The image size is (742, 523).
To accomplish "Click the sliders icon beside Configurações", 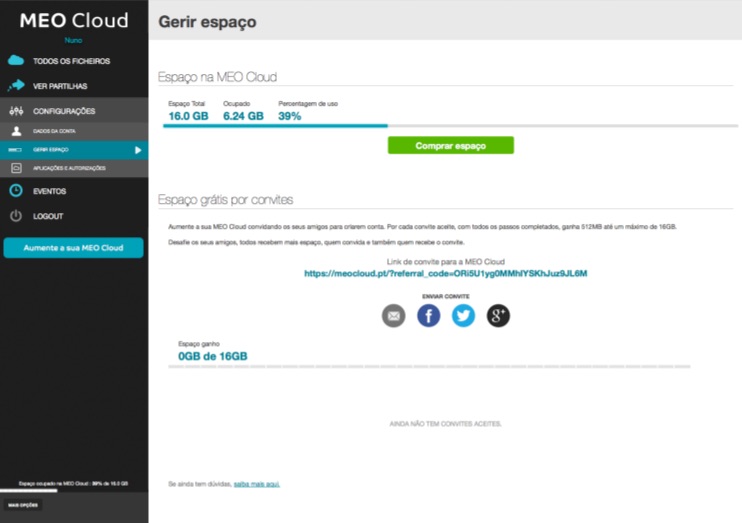I will click(x=16, y=111).
